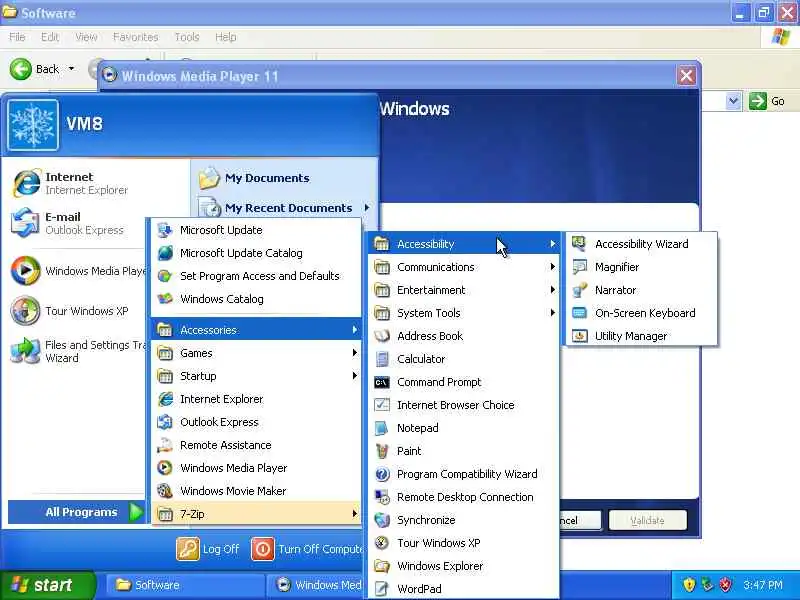This screenshot has height=600, width=800.
Task: Open pinned Internet Explorer in Start menu
Action: (x=77, y=183)
